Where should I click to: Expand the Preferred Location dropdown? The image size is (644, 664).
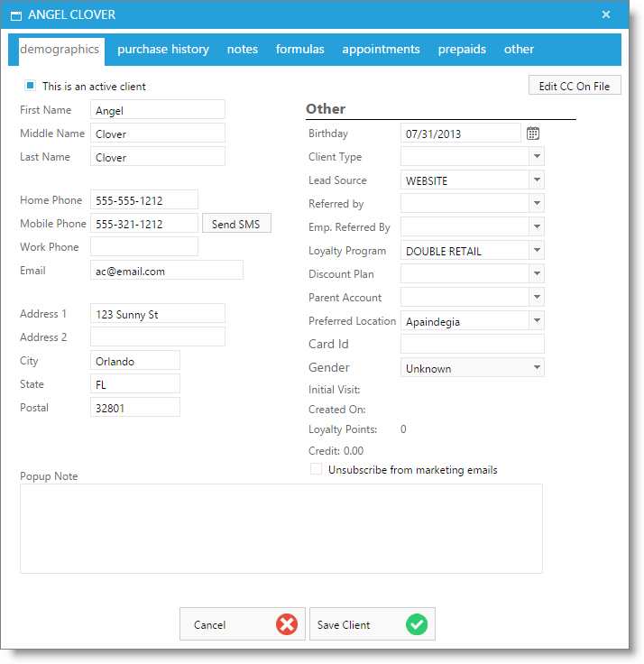coord(537,321)
